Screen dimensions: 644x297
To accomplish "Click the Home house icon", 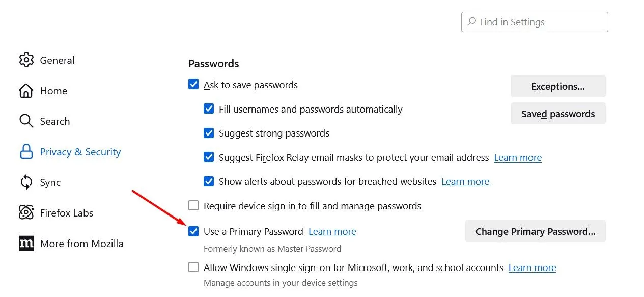I will click(x=26, y=91).
